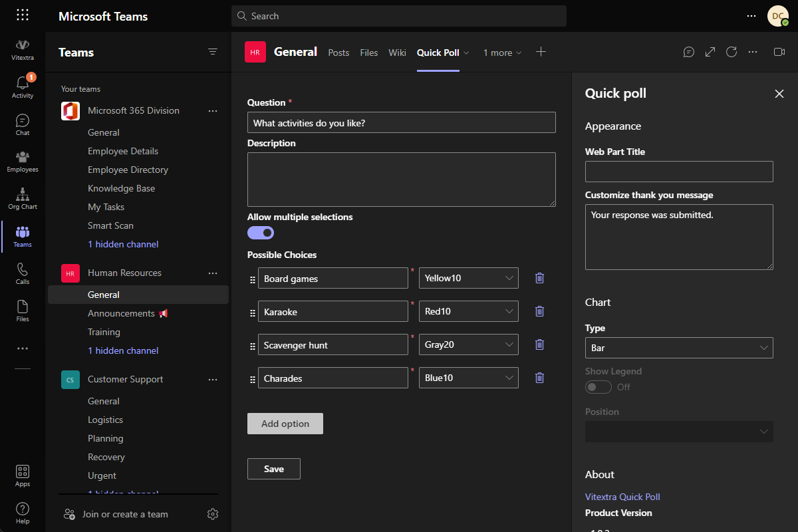Delete the Scavenger hunt choice
This screenshot has height=532, width=798.
coord(540,344)
